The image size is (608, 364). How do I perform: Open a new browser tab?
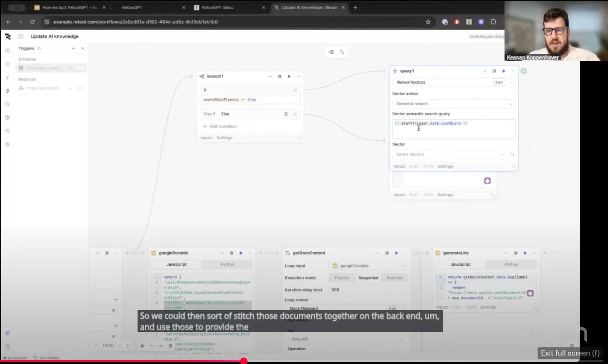point(355,7)
